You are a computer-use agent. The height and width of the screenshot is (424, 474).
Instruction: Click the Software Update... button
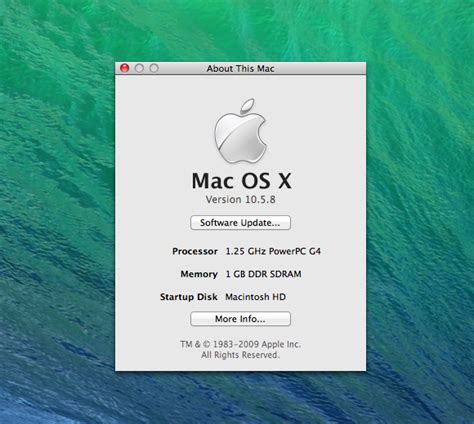tap(240, 223)
